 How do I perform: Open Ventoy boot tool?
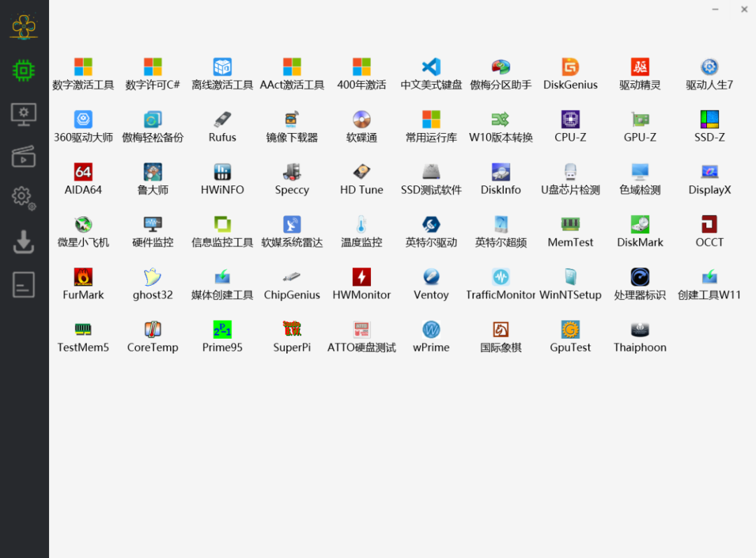click(x=431, y=284)
